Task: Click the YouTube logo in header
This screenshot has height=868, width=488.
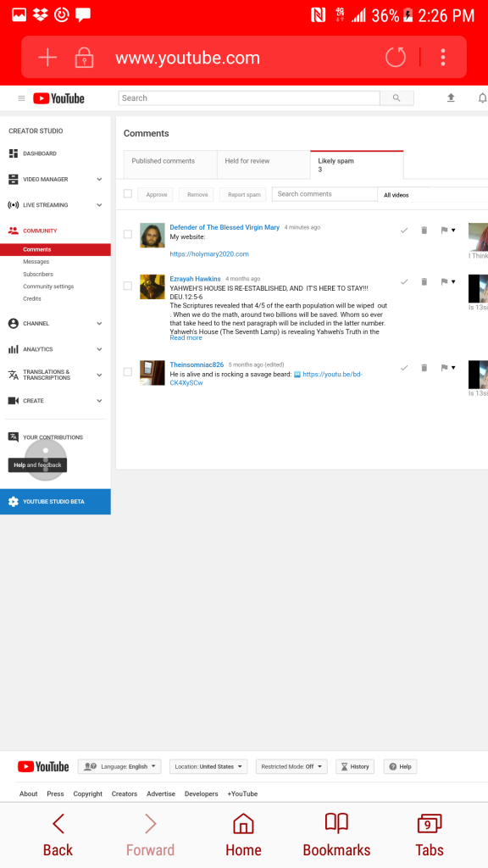Action: (x=58, y=98)
